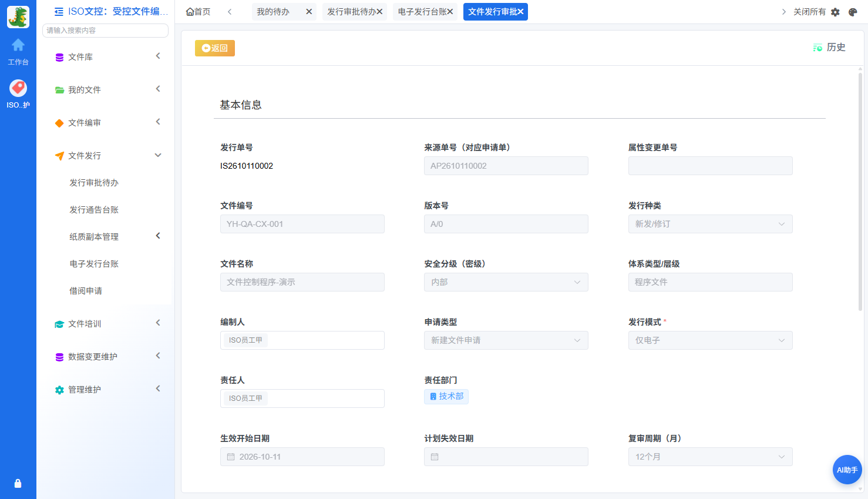
Task: Close the 电子发行台账 tab
Action: pyautogui.click(x=450, y=12)
